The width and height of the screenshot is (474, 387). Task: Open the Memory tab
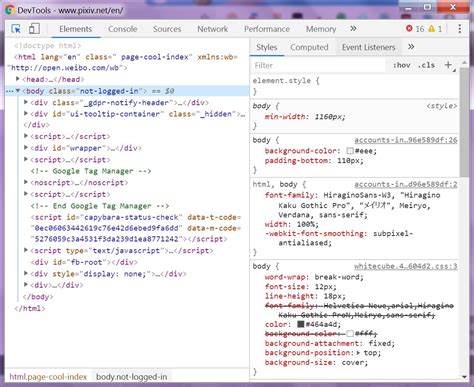tap(321, 29)
